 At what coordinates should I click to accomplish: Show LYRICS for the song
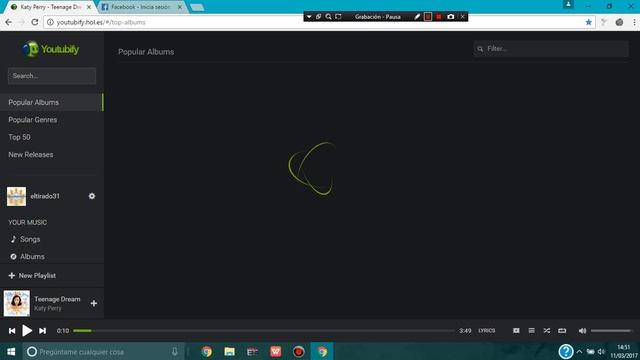click(487, 331)
